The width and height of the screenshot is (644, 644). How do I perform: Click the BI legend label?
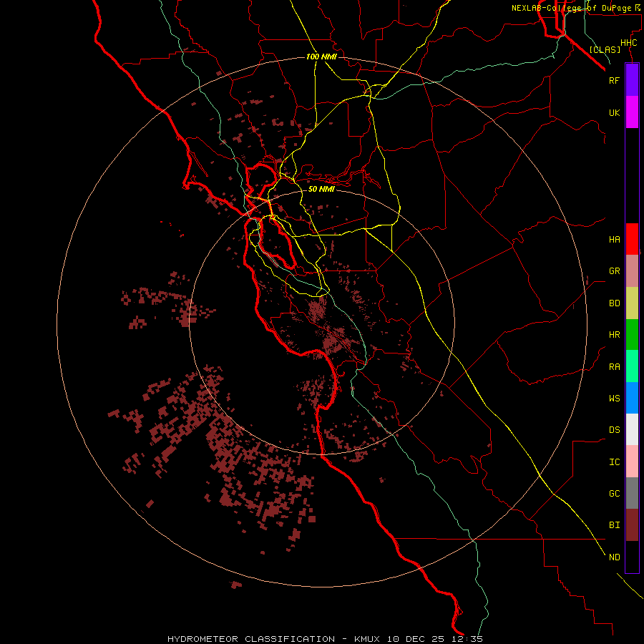coord(614,525)
